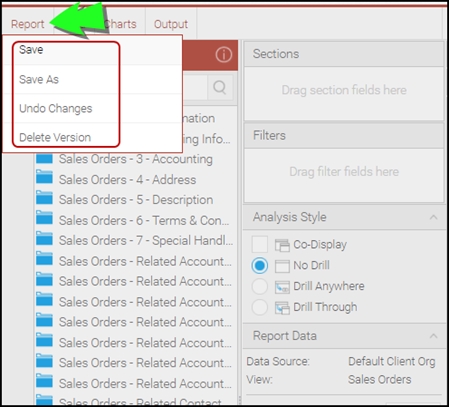Click the Drill Through icon
The height and width of the screenshot is (407, 449).
pos(282,307)
